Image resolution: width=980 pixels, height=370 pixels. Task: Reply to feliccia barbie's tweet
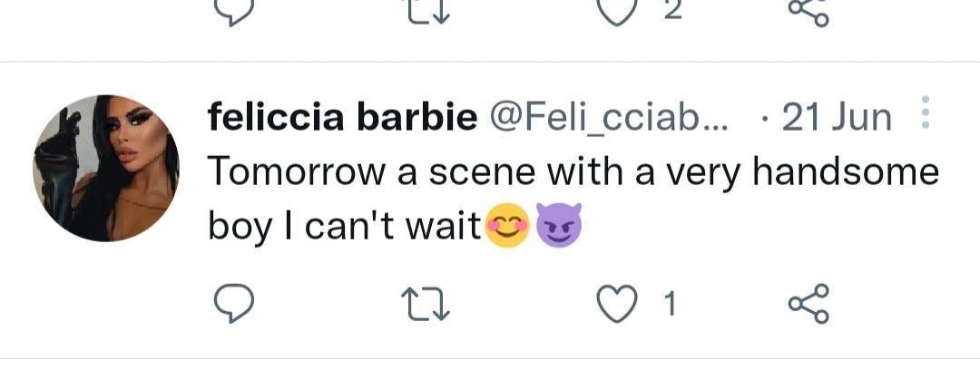coord(233,304)
